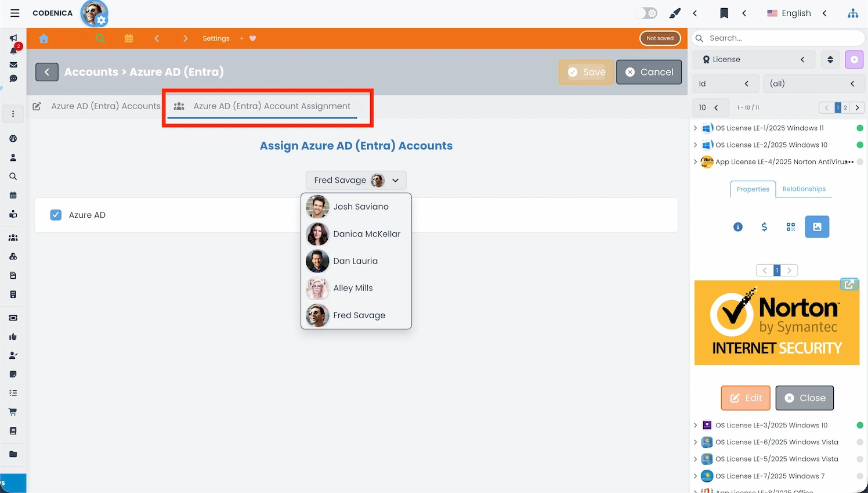
Task: Uncheck the Azure AD checkbox
Action: coord(56,215)
